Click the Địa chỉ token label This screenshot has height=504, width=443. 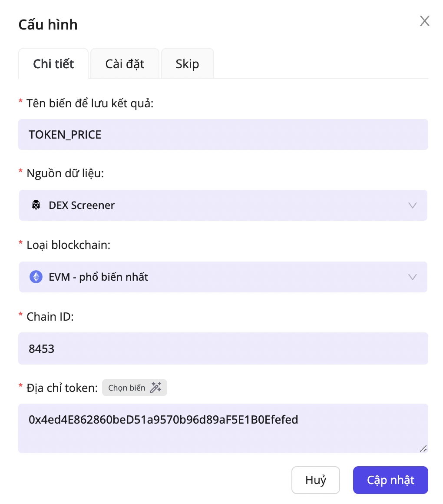click(x=62, y=388)
